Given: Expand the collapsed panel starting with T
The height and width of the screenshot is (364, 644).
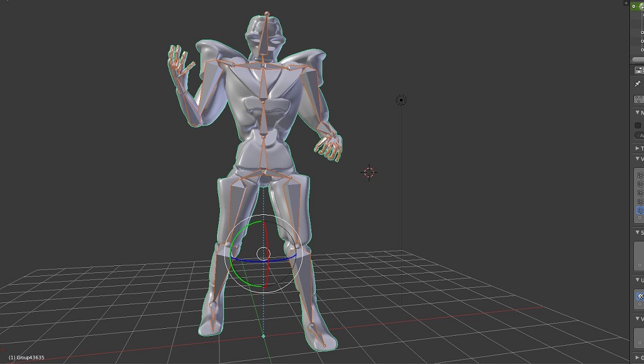Looking at the screenshot, I should pos(638,148).
